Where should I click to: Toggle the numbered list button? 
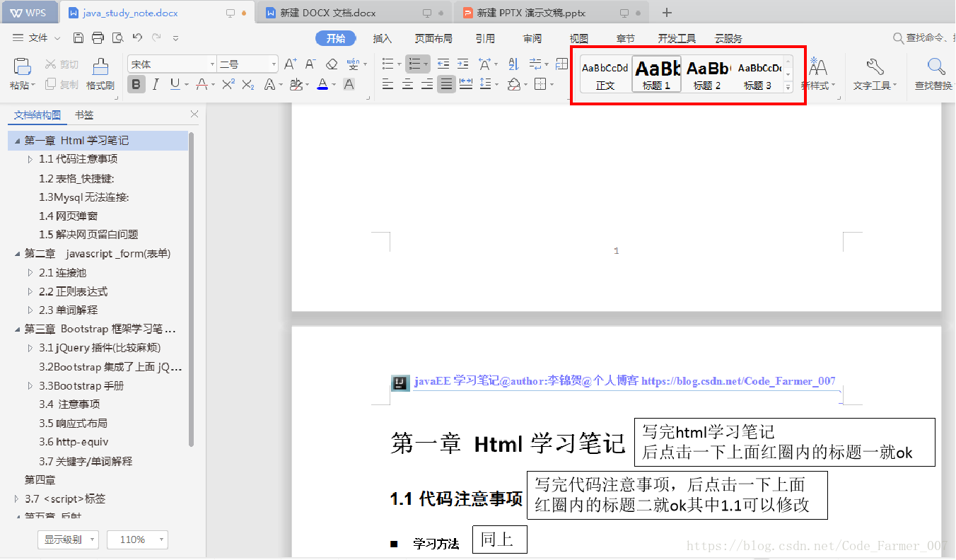coord(414,64)
